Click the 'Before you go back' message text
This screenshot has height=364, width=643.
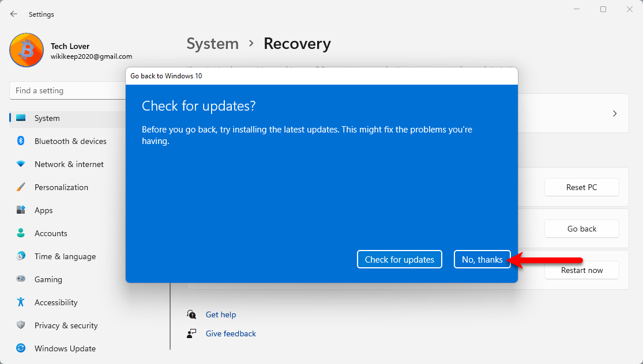[307, 135]
